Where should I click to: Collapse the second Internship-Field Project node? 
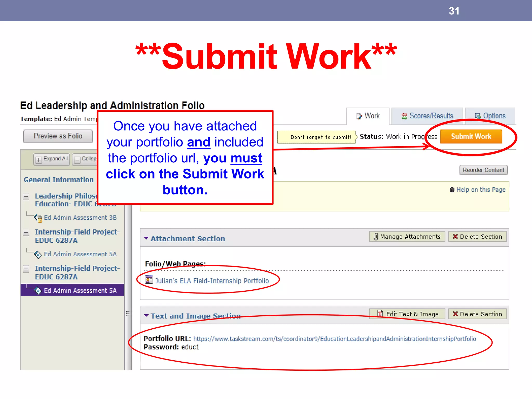point(26,269)
